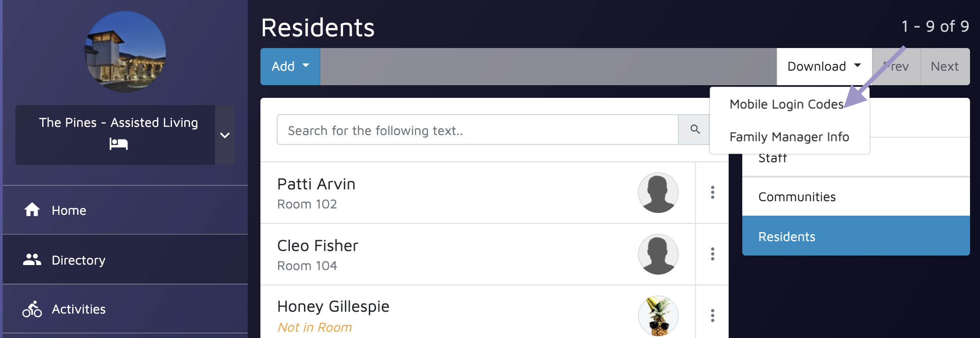
Task: Click the search magnifier icon button
Action: [x=695, y=130]
